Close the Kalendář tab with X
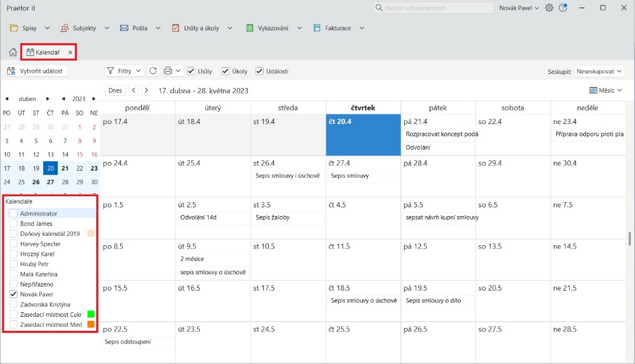 [x=71, y=52]
